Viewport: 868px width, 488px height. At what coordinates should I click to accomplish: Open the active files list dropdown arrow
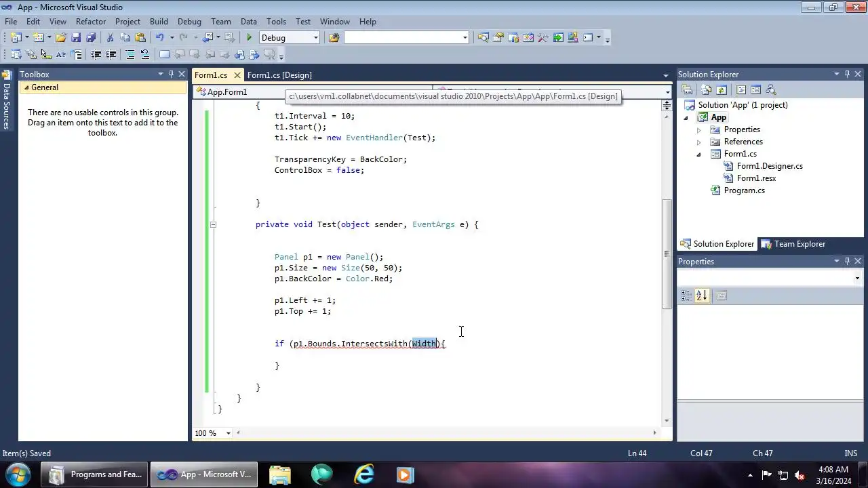665,75
